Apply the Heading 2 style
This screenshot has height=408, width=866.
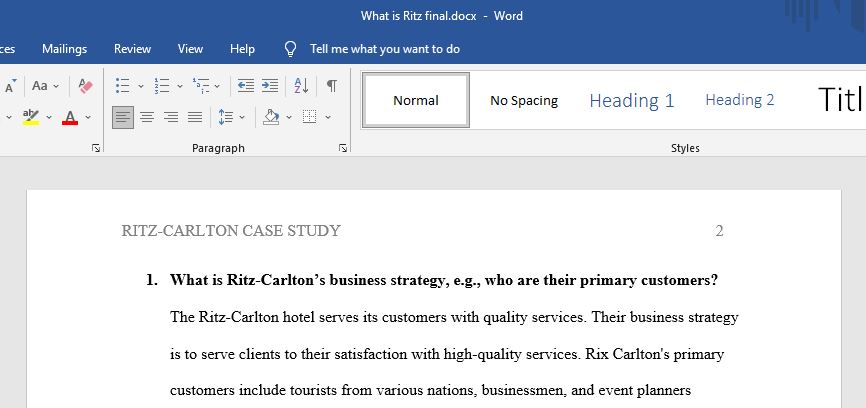[x=740, y=100]
